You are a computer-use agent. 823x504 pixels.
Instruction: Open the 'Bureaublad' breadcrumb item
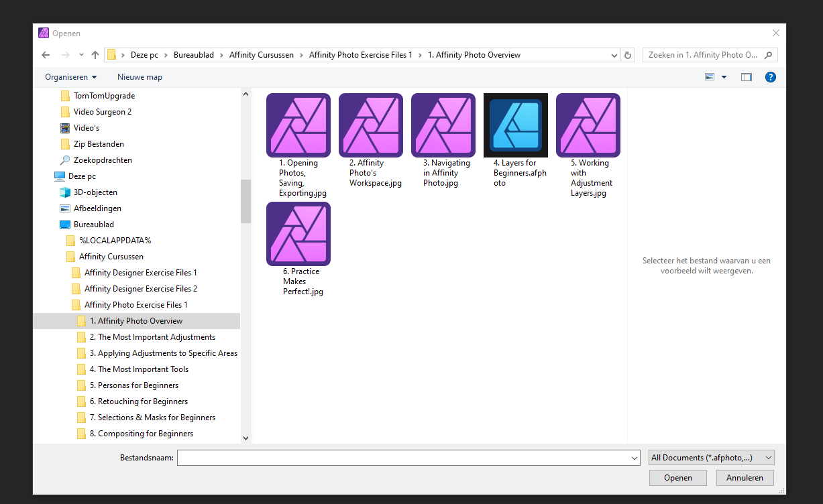click(194, 55)
